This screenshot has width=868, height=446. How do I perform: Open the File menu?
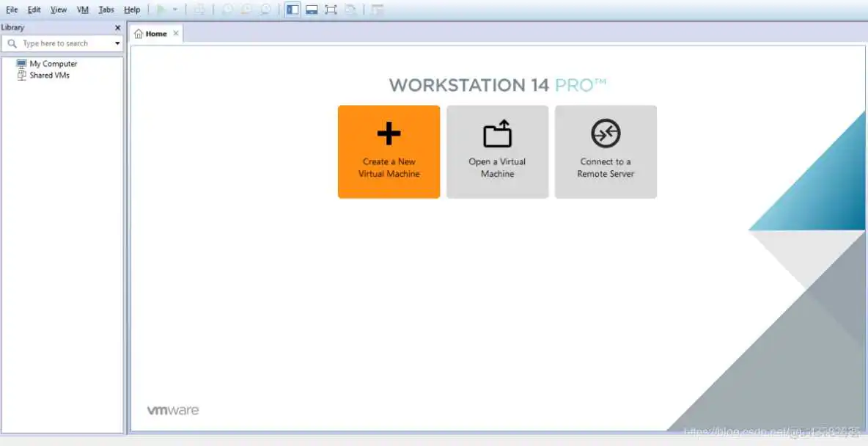pos(12,10)
